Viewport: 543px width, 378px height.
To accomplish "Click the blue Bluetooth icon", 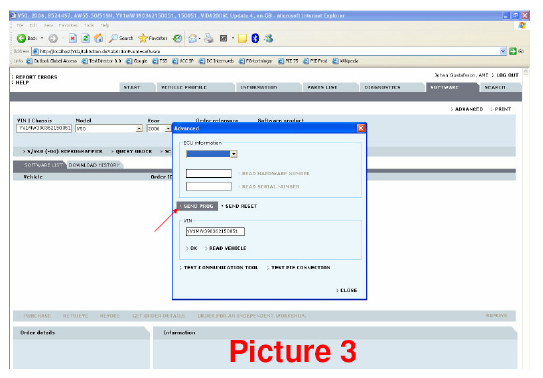I will 255,38.
